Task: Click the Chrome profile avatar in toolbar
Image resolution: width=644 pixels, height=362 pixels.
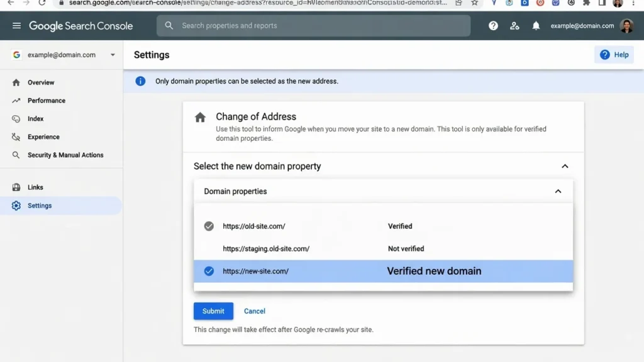Action: (x=618, y=3)
